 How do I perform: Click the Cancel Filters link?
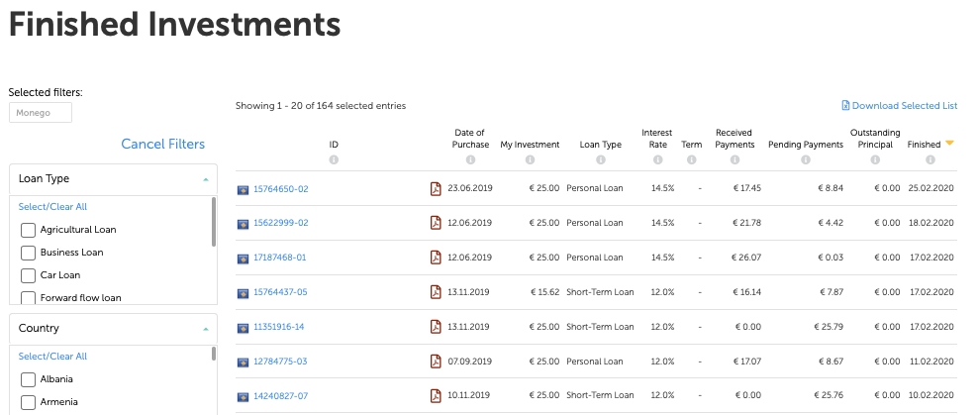[x=162, y=145]
